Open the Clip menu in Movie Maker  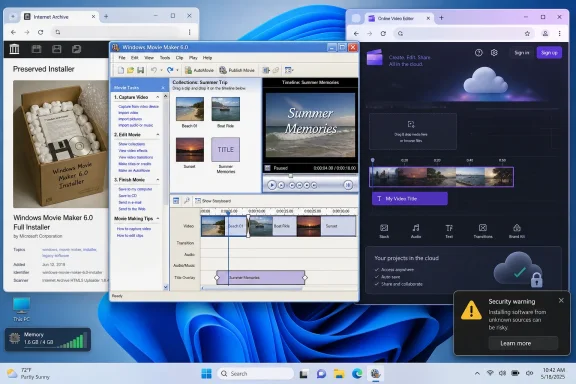pos(179,58)
